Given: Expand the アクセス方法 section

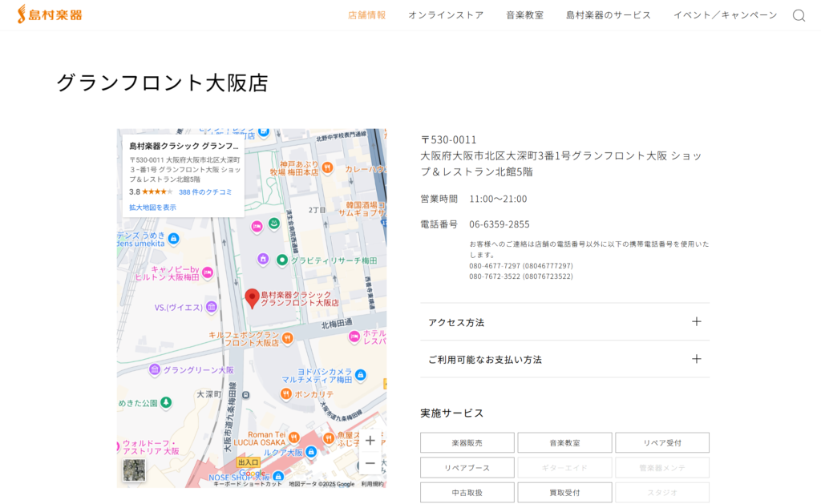Looking at the screenshot, I should click(x=565, y=322).
